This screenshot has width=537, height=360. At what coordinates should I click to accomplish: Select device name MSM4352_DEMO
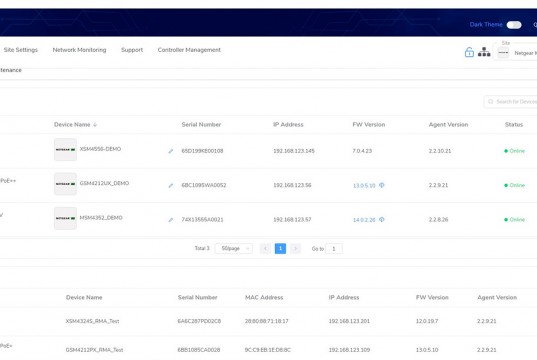tap(101, 218)
